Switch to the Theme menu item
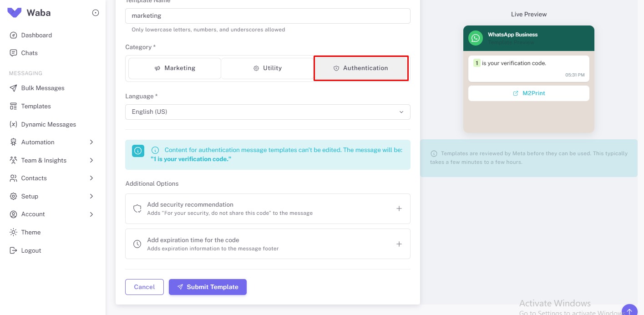644x315 pixels. point(30,232)
